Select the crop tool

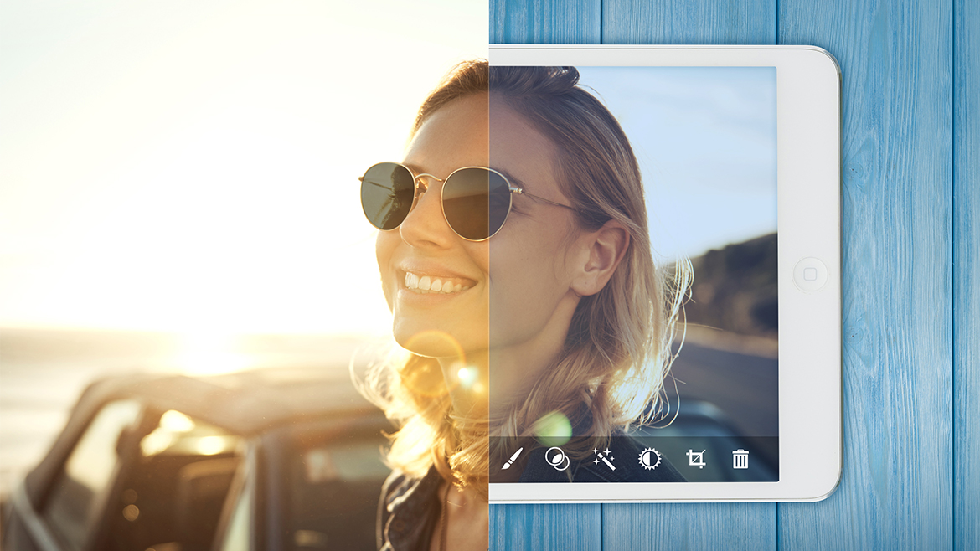pyautogui.click(x=695, y=458)
